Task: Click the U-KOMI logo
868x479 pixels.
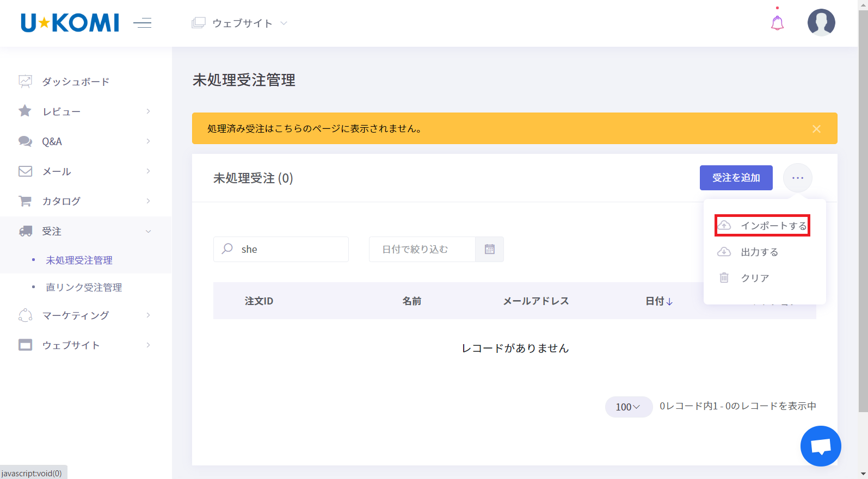Action: click(70, 23)
